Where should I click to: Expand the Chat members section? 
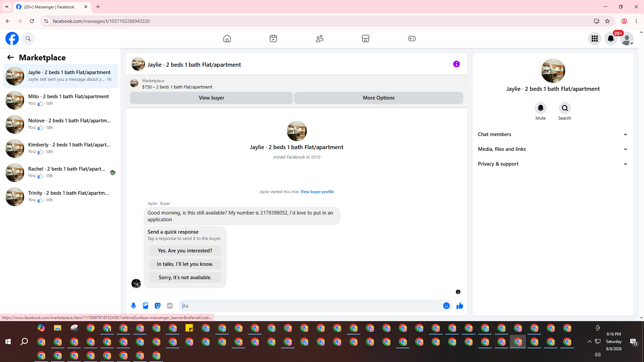(553, 134)
